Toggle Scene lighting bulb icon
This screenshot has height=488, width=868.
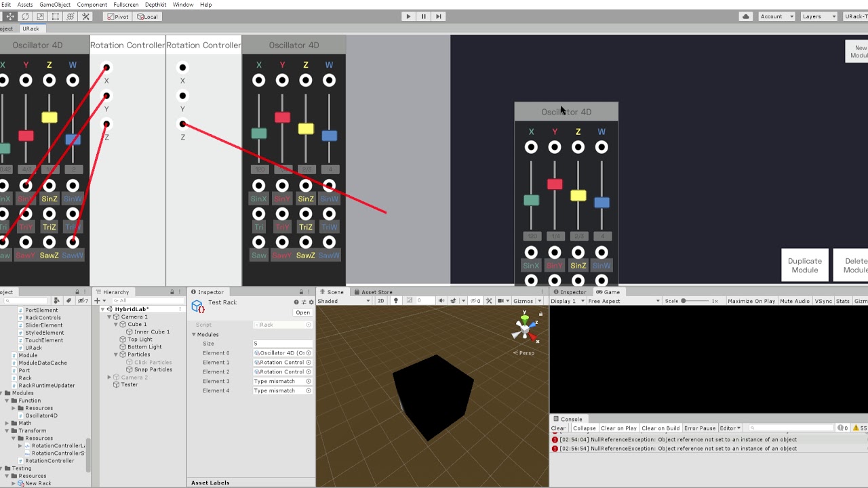pyautogui.click(x=396, y=301)
